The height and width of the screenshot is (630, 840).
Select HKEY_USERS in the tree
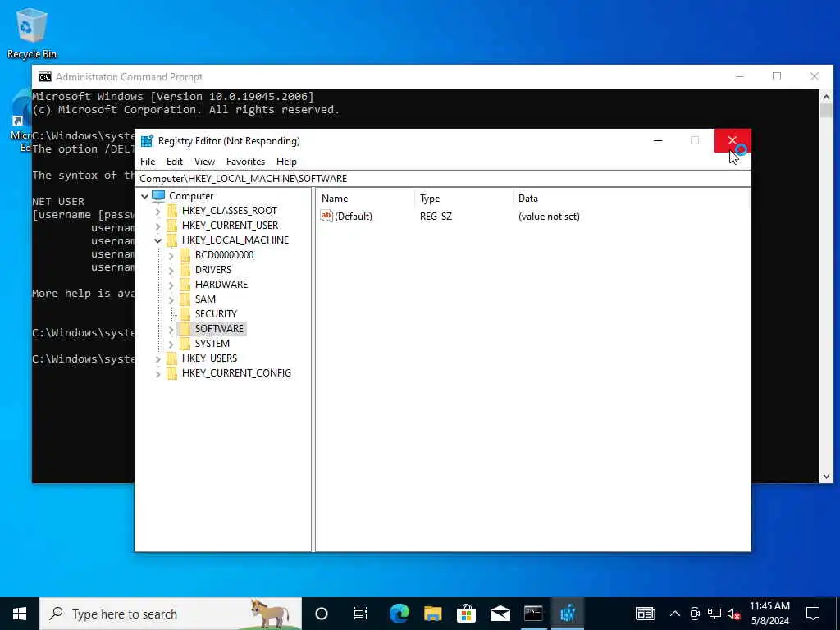click(209, 358)
